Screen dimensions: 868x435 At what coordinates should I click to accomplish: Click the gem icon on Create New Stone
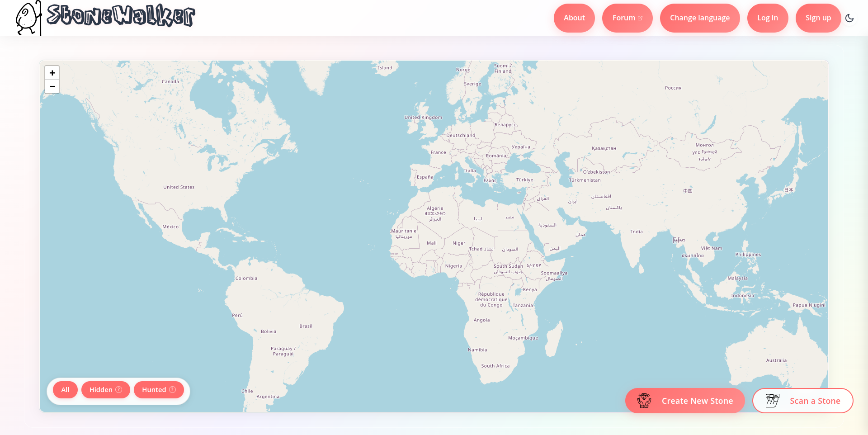[644, 401]
